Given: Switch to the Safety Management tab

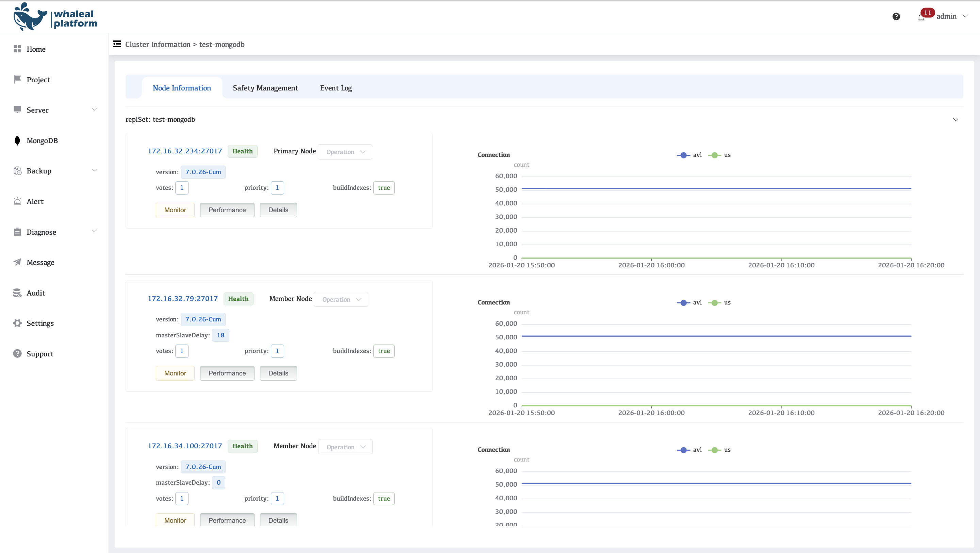Looking at the screenshot, I should click(265, 88).
